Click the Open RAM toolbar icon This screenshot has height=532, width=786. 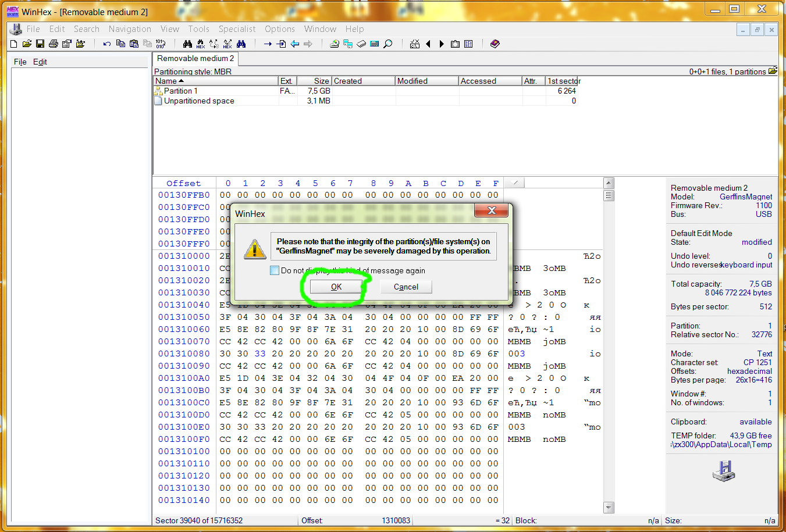coord(361,44)
